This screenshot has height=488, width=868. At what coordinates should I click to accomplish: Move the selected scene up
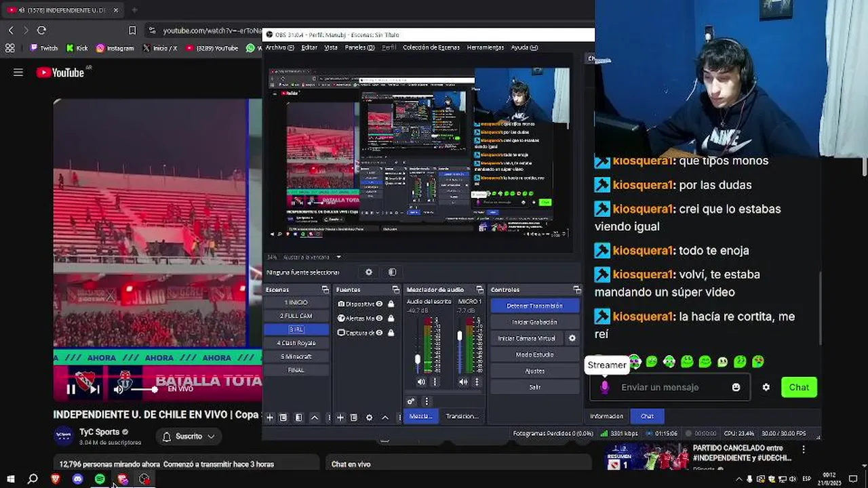pos(314,418)
